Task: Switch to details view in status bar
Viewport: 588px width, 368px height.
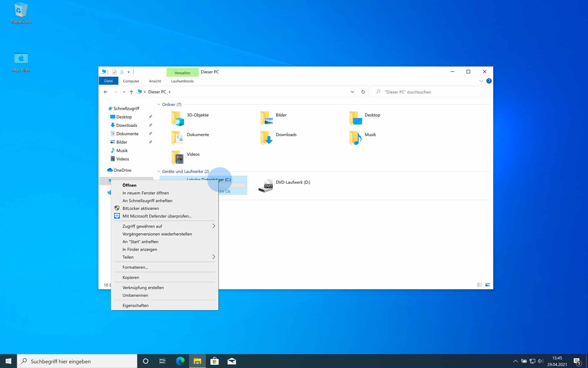Action: [480, 285]
